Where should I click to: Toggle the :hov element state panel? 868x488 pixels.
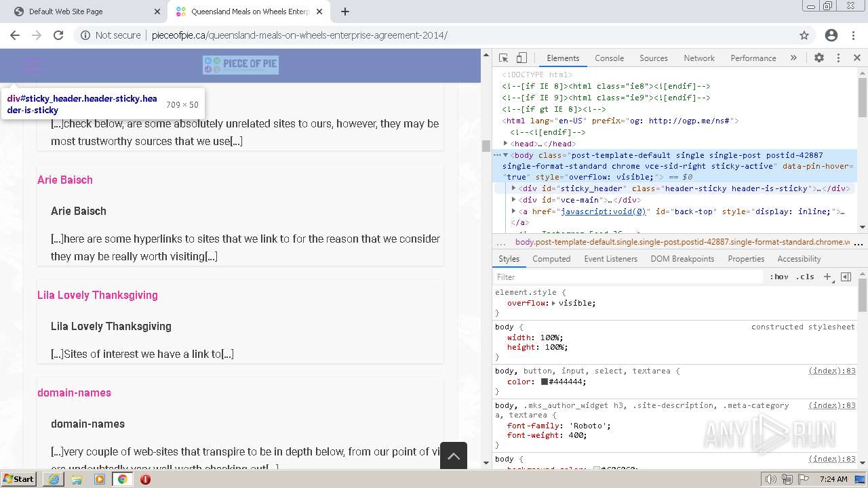(779, 277)
